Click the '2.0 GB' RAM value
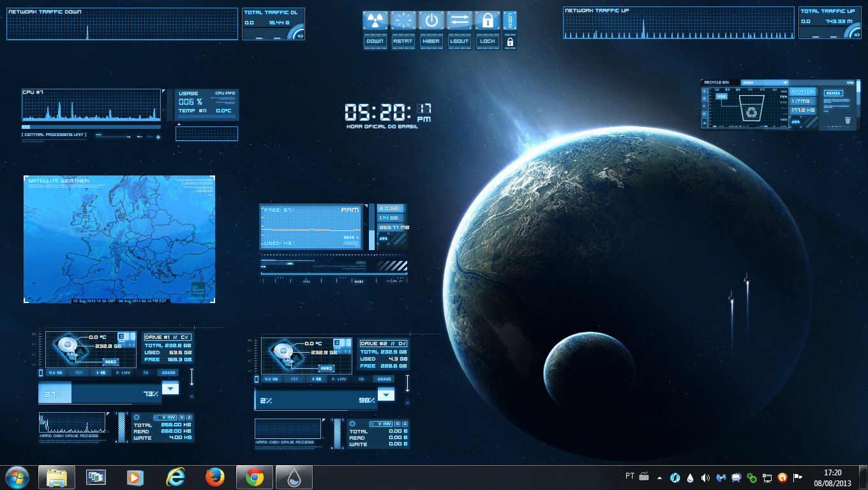The width and height of the screenshot is (868, 490). (x=389, y=209)
